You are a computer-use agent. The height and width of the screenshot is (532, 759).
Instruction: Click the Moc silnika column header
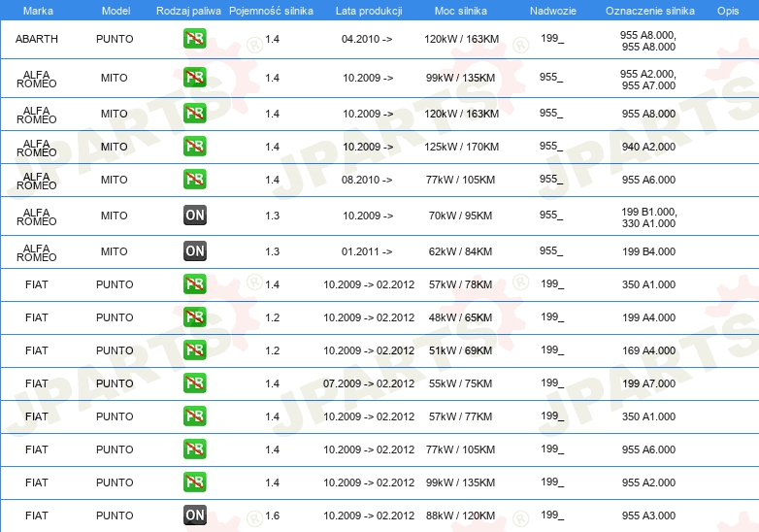461,11
